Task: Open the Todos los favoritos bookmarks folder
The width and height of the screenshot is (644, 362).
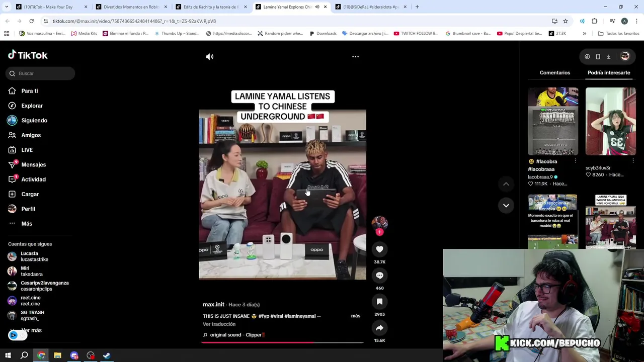Action: [x=618, y=34]
